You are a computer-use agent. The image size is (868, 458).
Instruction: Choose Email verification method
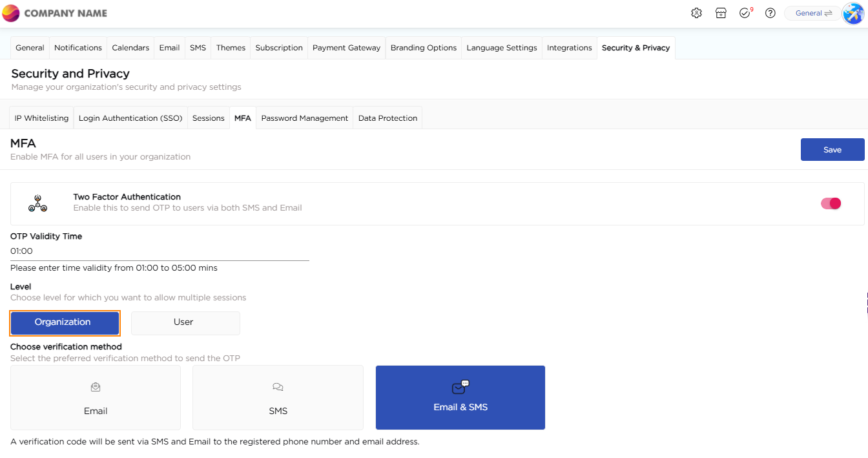tap(96, 397)
